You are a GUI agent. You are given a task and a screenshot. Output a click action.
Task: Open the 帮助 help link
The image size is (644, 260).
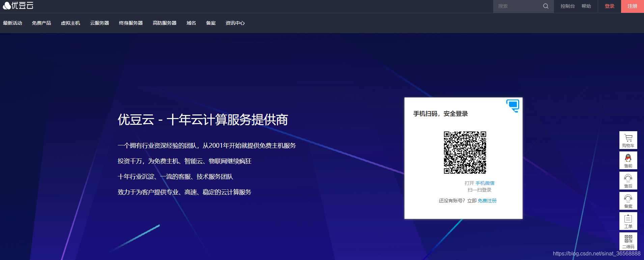(586, 6)
